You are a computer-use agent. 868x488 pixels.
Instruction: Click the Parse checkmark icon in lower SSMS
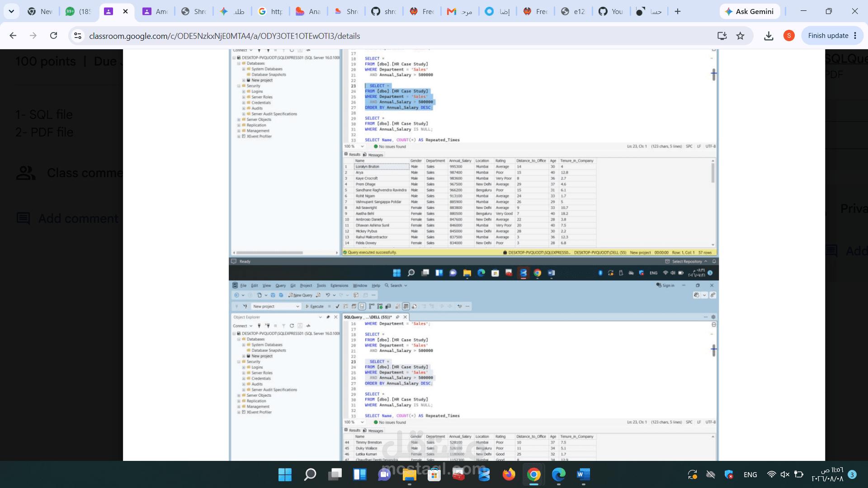[337, 306]
